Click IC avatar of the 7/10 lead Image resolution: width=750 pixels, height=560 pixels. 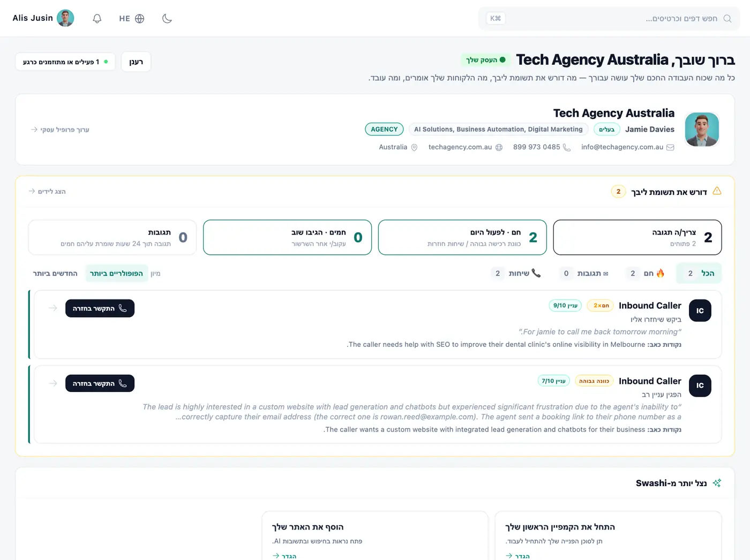[x=700, y=385]
